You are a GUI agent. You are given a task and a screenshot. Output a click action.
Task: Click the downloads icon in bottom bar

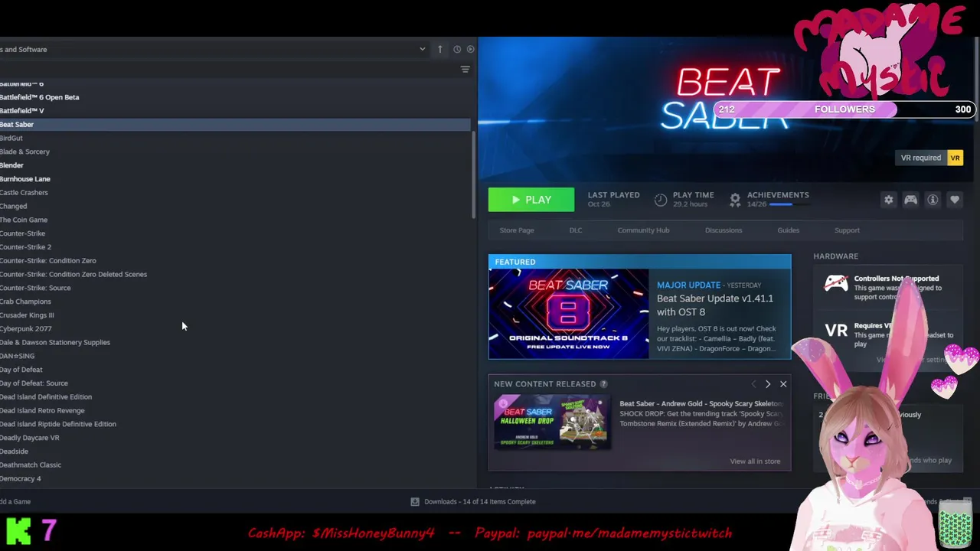point(415,502)
